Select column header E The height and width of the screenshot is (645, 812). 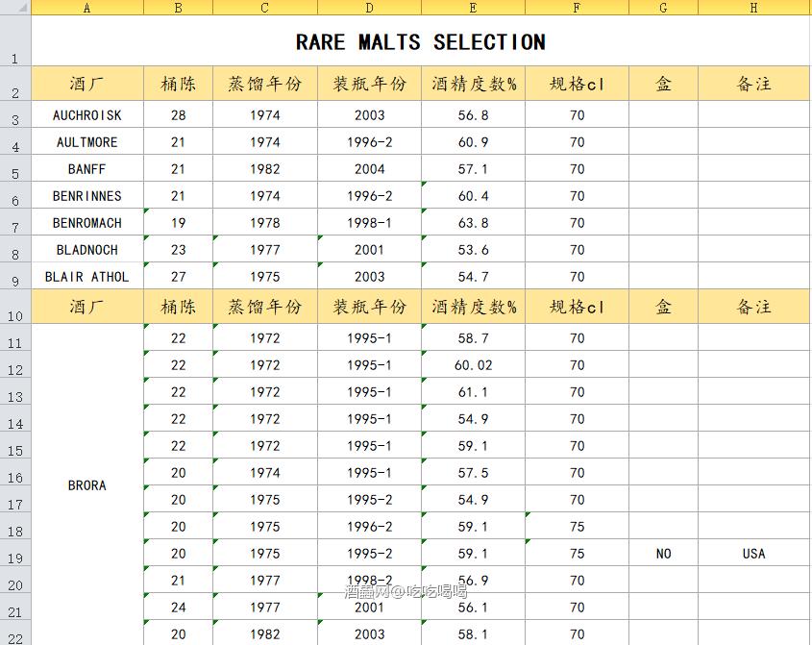(x=472, y=8)
